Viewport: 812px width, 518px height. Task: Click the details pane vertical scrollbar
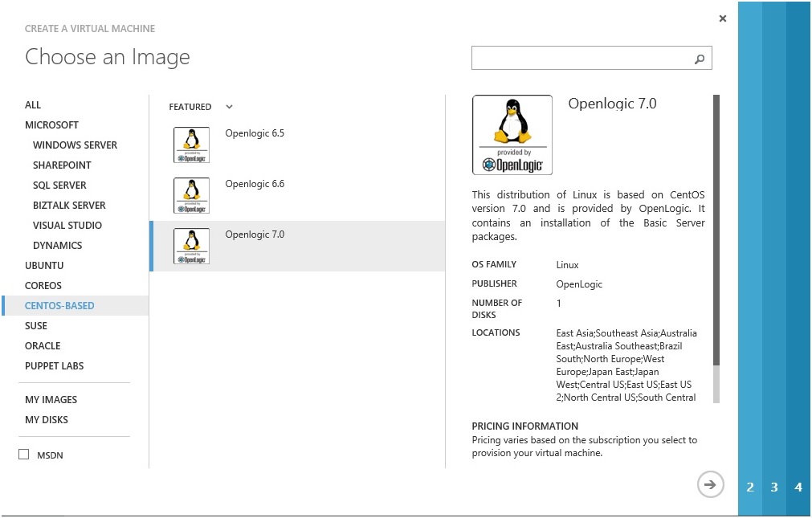[716, 249]
